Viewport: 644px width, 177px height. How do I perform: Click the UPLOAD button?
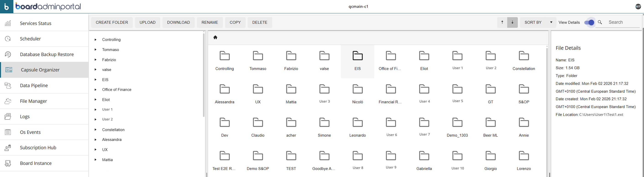pos(148,22)
